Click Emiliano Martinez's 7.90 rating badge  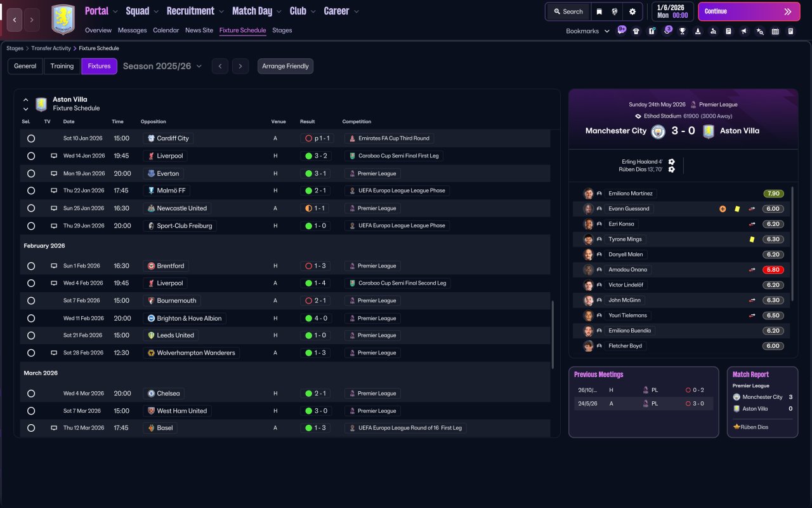pyautogui.click(x=774, y=194)
